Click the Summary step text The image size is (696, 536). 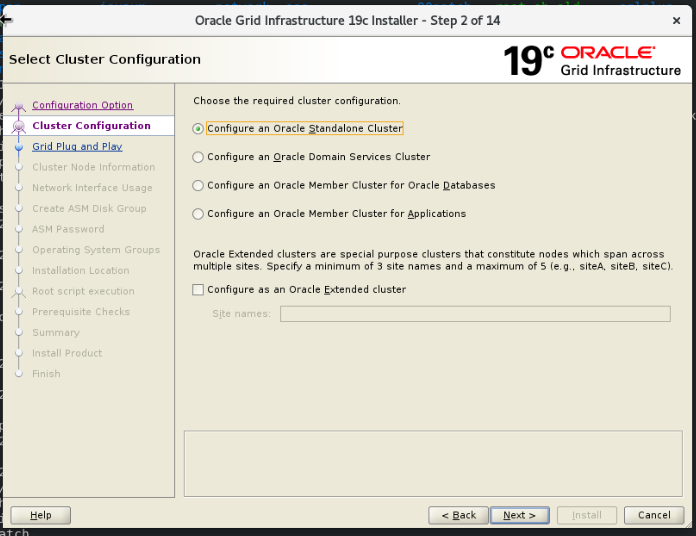coord(56,333)
